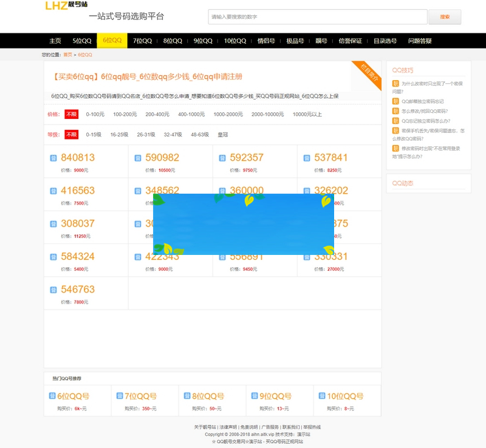The height and width of the screenshot is (448, 486).
Task: Click the blue icon beside number 537841
Action: (307, 158)
